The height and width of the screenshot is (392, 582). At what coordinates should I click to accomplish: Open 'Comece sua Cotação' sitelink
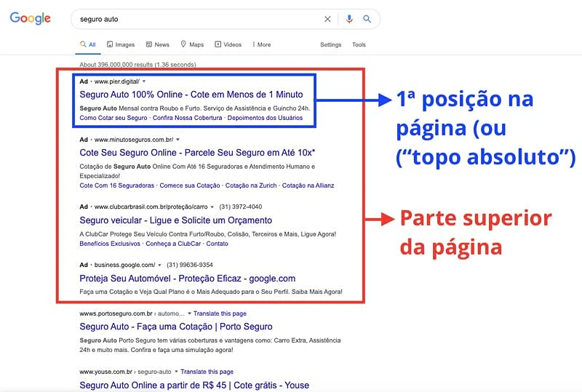click(190, 185)
